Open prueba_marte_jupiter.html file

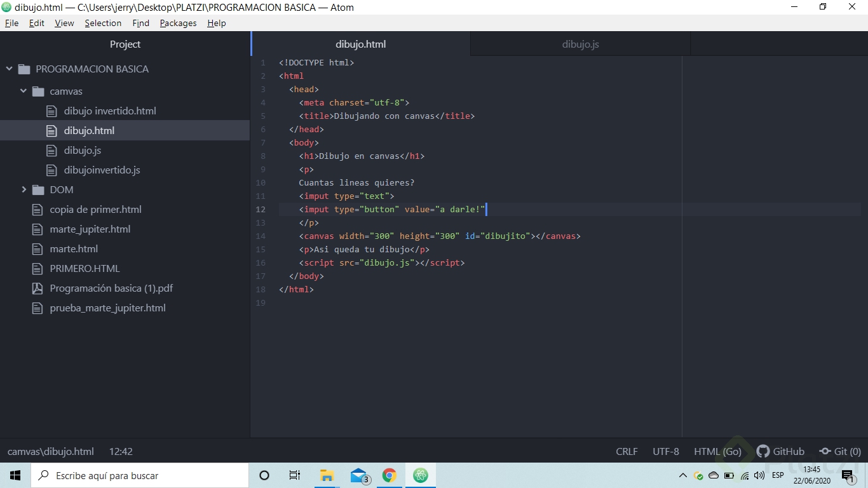point(107,308)
